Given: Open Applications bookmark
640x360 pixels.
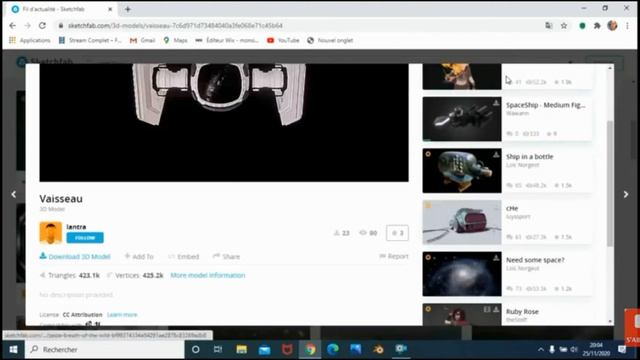Looking at the screenshot, I should click(x=29, y=40).
